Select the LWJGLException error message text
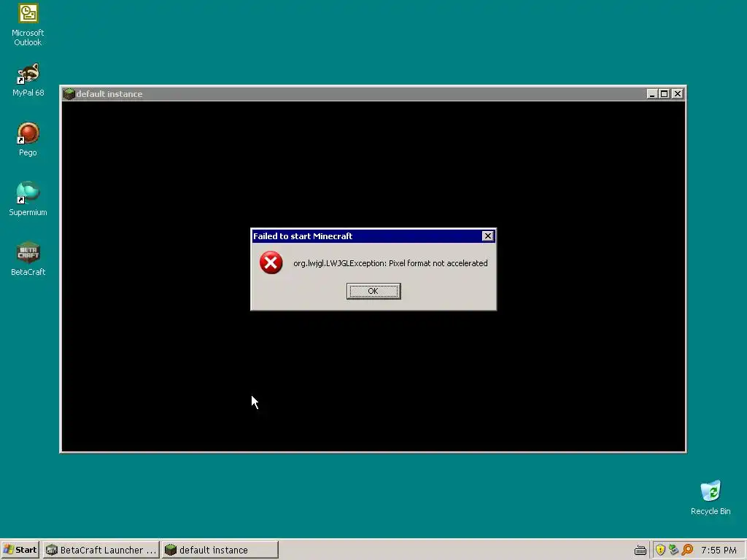Image resolution: width=747 pixels, height=560 pixels. click(x=390, y=263)
